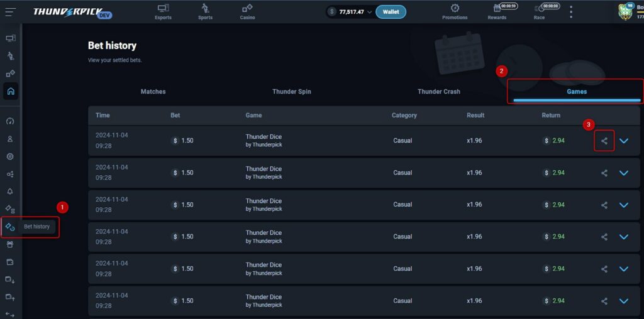Click the 2.94 return in the first row

tap(558, 141)
